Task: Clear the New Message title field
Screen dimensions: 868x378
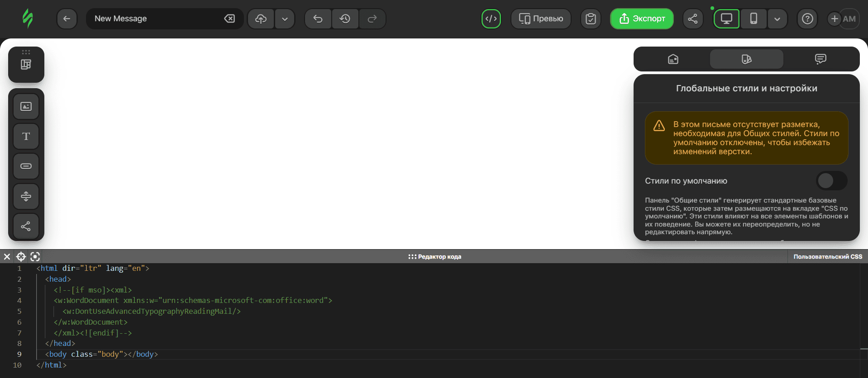Action: [229, 19]
